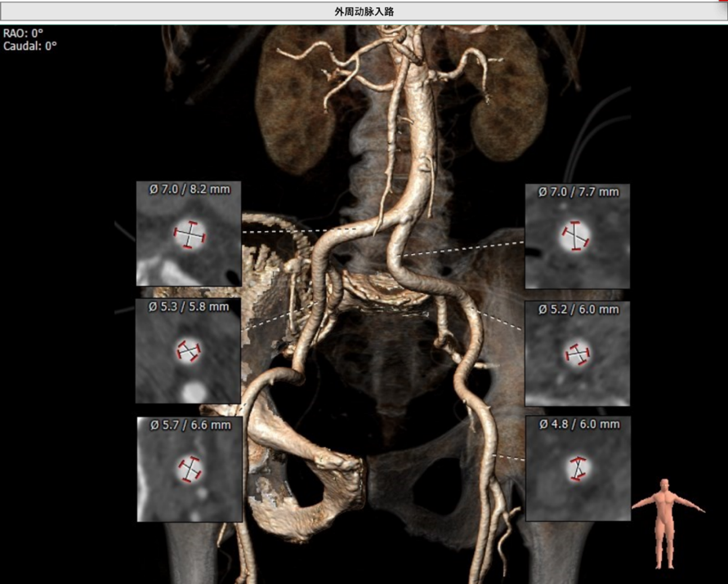Click measurement crosshair in Ø 4.8 / 6.0 mm view
Image resolution: width=728 pixels, height=584 pixels.
(x=578, y=468)
